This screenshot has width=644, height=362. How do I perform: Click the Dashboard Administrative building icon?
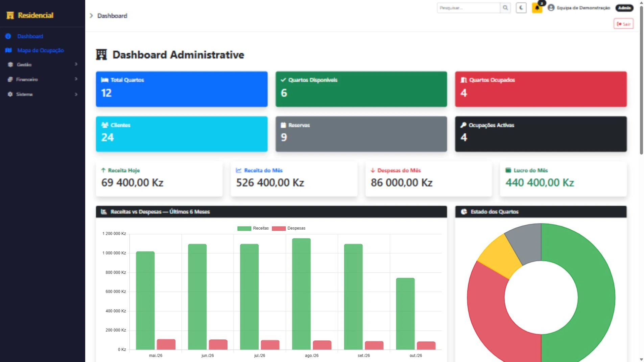(x=101, y=54)
